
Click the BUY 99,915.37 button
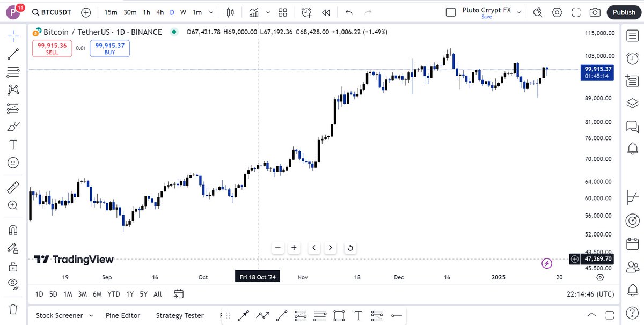click(109, 49)
